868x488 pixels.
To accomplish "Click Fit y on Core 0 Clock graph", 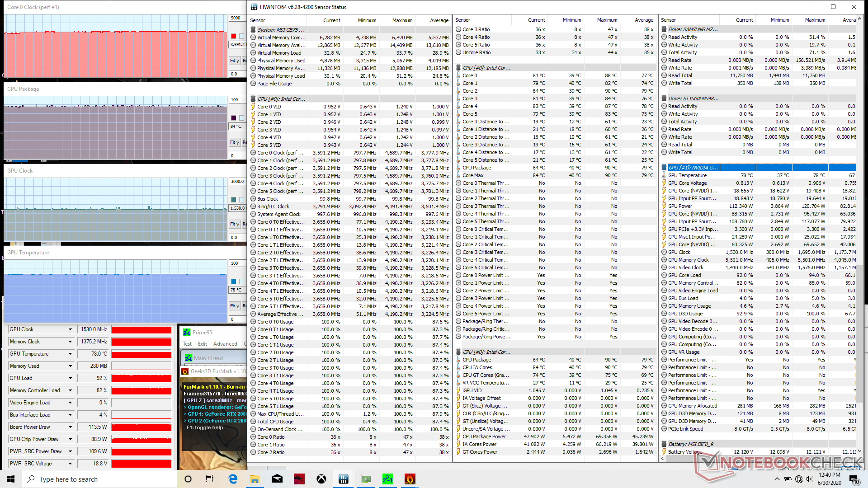I will click(234, 61).
